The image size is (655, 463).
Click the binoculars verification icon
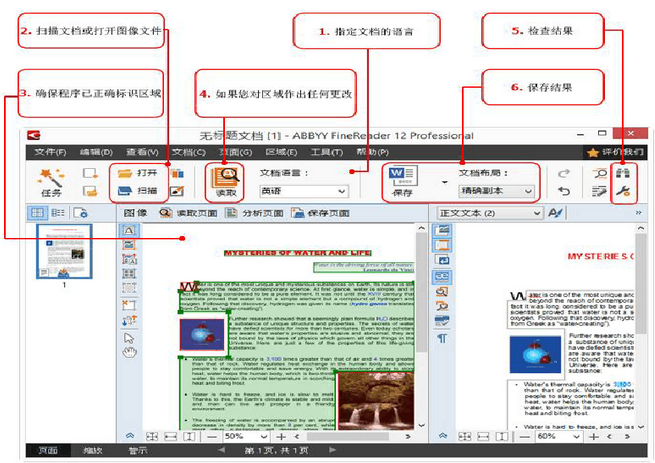click(x=622, y=173)
